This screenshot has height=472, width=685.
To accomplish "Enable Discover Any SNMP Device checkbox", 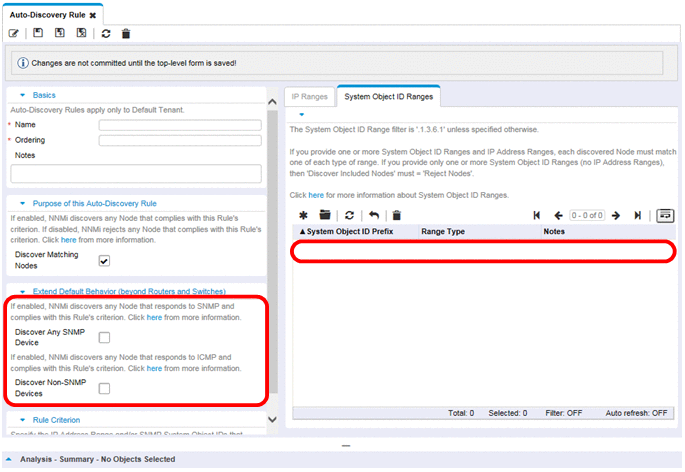I will coord(104,338).
